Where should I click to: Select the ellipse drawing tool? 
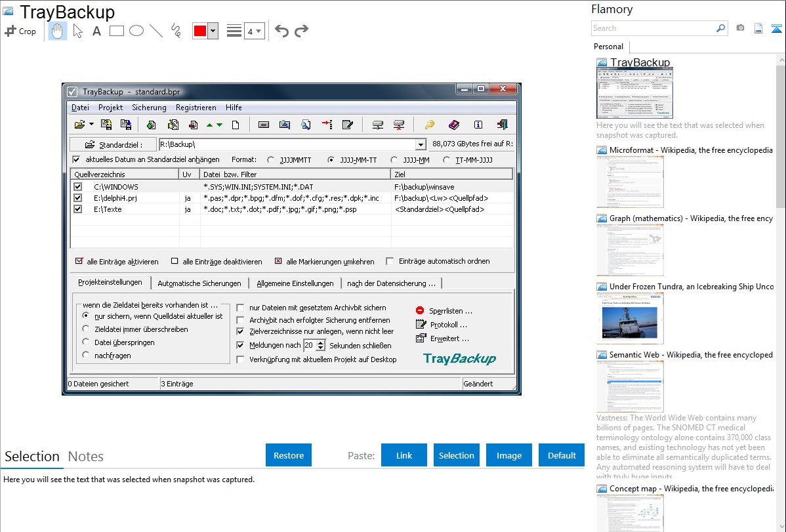pos(136,31)
